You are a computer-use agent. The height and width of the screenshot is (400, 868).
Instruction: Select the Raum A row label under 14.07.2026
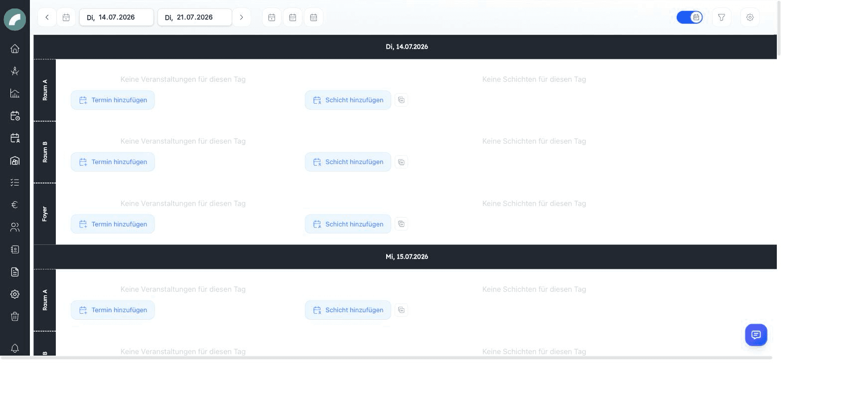pyautogui.click(x=45, y=90)
